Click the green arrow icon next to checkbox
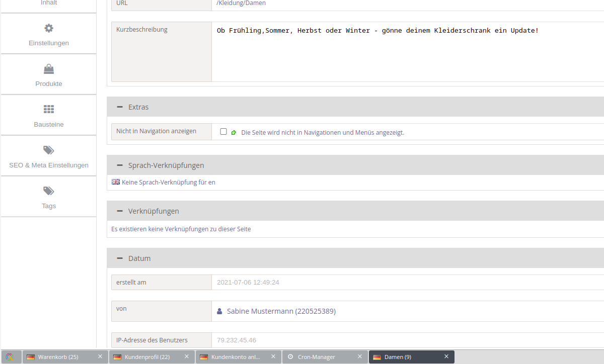 click(x=234, y=133)
